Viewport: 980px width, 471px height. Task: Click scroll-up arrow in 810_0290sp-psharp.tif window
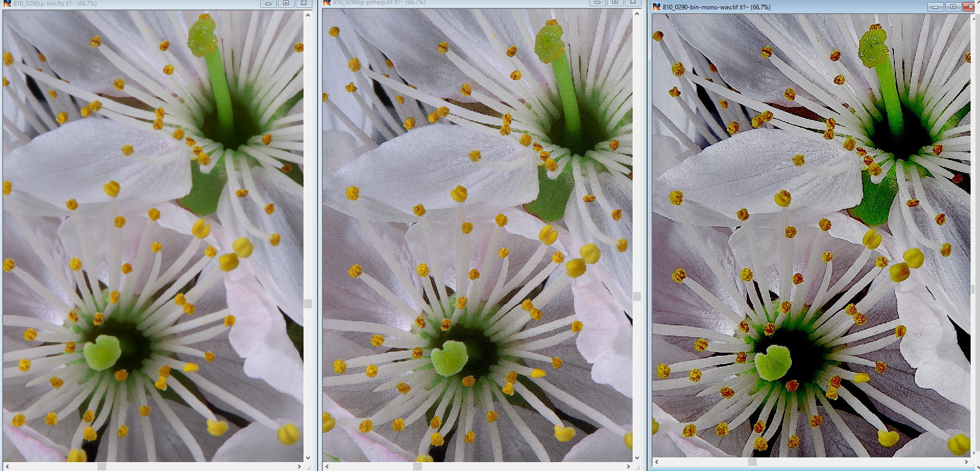point(637,14)
